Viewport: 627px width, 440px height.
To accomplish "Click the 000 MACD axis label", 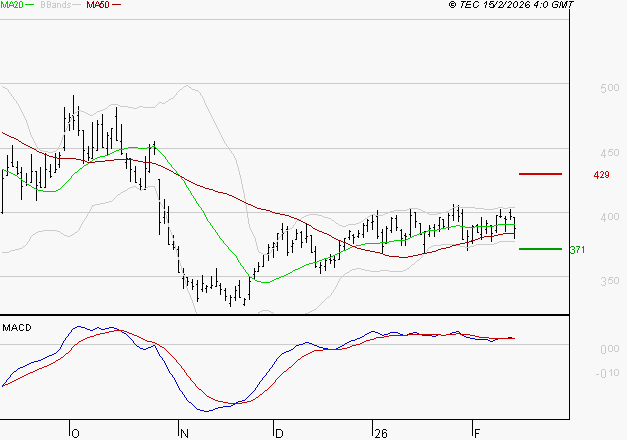I will coord(610,349).
